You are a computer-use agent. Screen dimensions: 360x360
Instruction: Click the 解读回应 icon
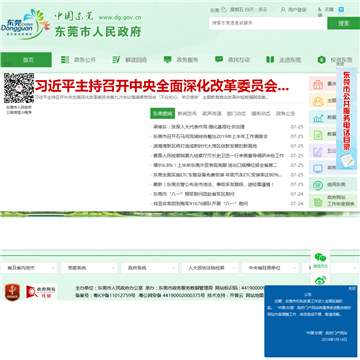coord(116,60)
